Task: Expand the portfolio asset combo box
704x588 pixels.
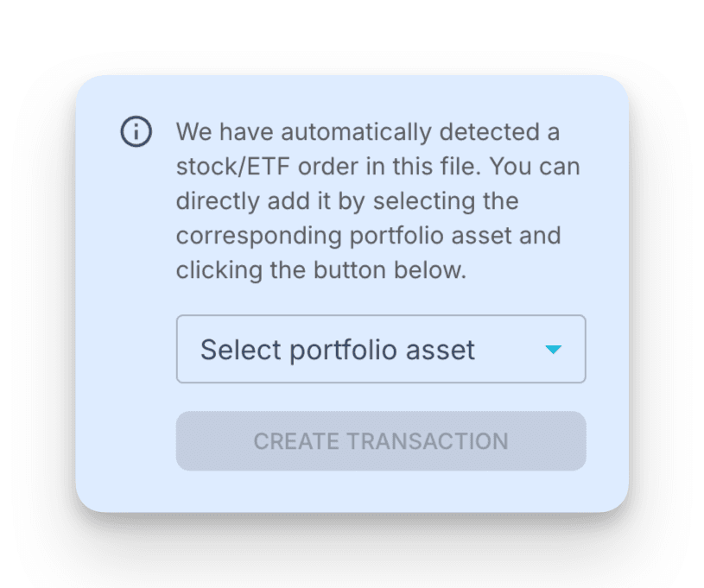Action: click(x=380, y=349)
